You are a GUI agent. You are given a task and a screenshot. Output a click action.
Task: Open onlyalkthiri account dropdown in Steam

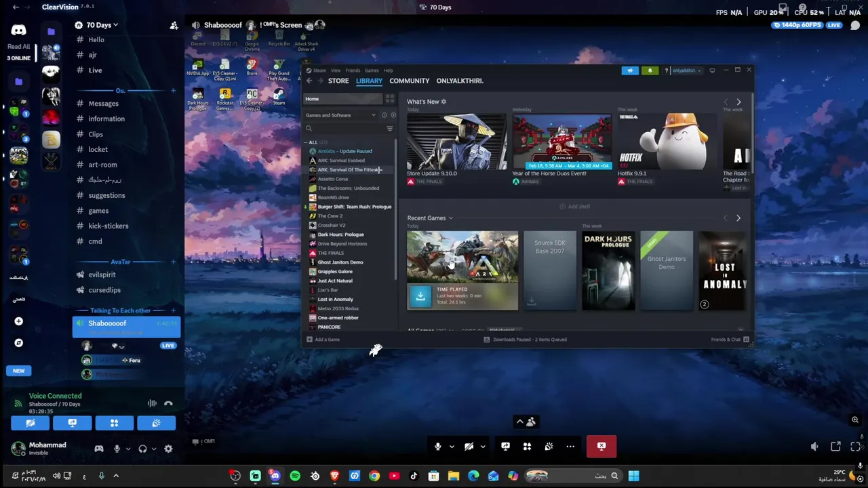(687, 70)
